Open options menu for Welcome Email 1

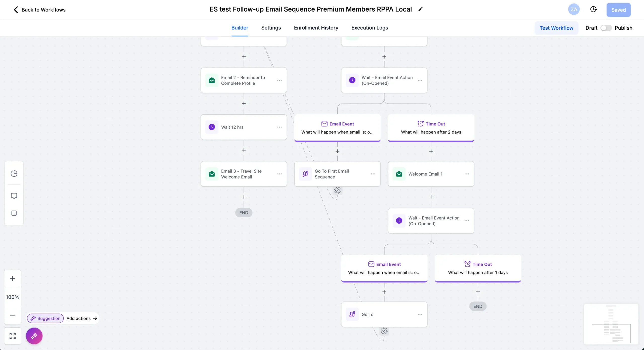467,174
